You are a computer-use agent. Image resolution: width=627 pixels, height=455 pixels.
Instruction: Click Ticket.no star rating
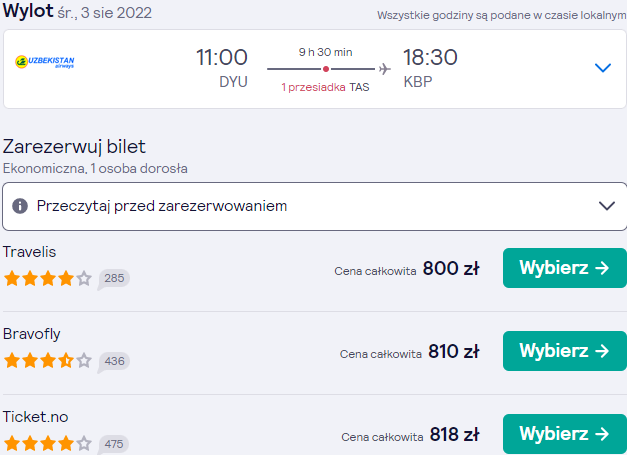click(48, 443)
